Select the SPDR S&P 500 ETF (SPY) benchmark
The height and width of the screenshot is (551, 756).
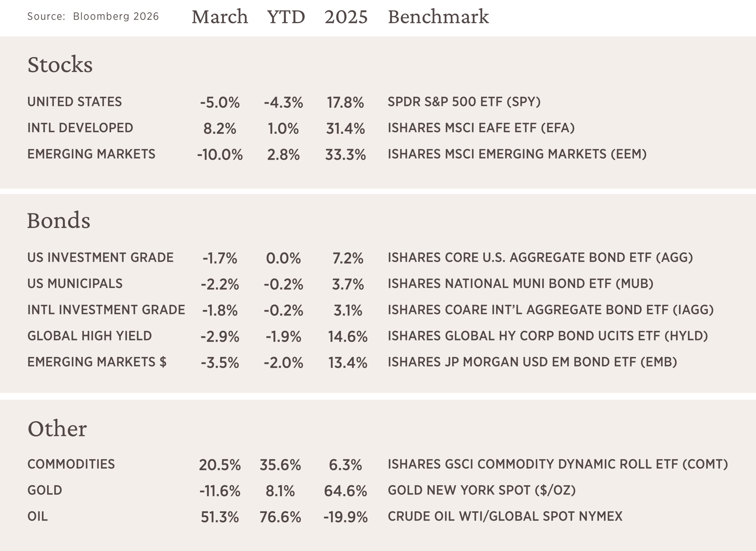pos(464,102)
